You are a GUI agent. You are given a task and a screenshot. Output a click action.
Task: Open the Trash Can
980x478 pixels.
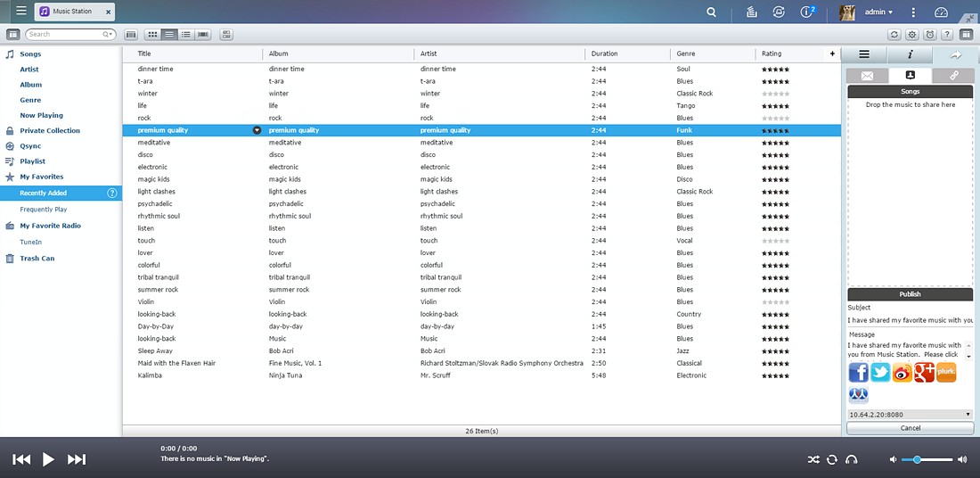(37, 259)
